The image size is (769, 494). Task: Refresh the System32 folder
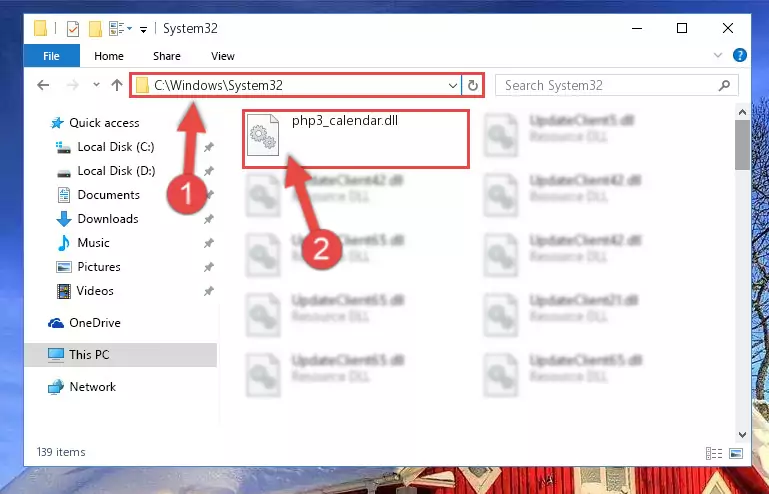(473, 85)
